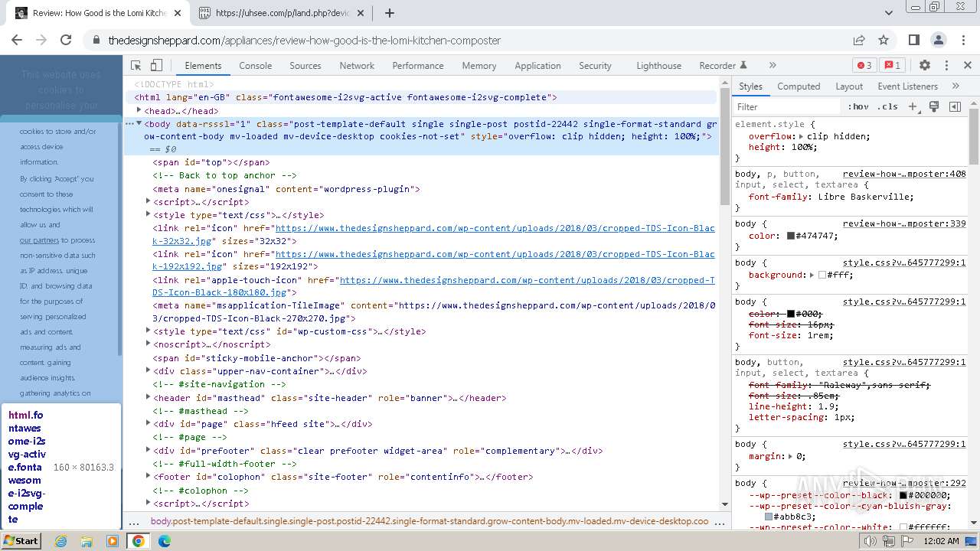Open the Network tab
The image size is (980, 551).
357,66
